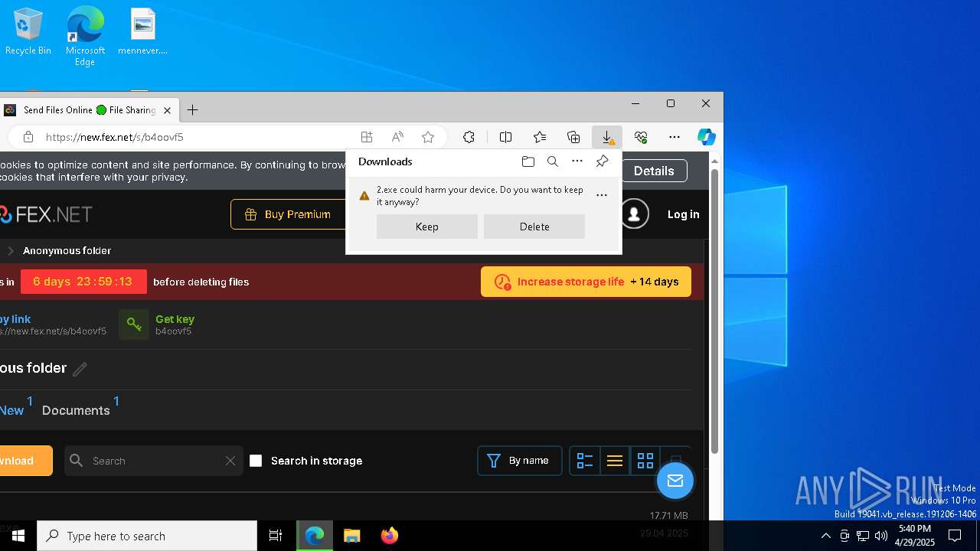
Task: Open a new browser tab
Action: point(193,110)
